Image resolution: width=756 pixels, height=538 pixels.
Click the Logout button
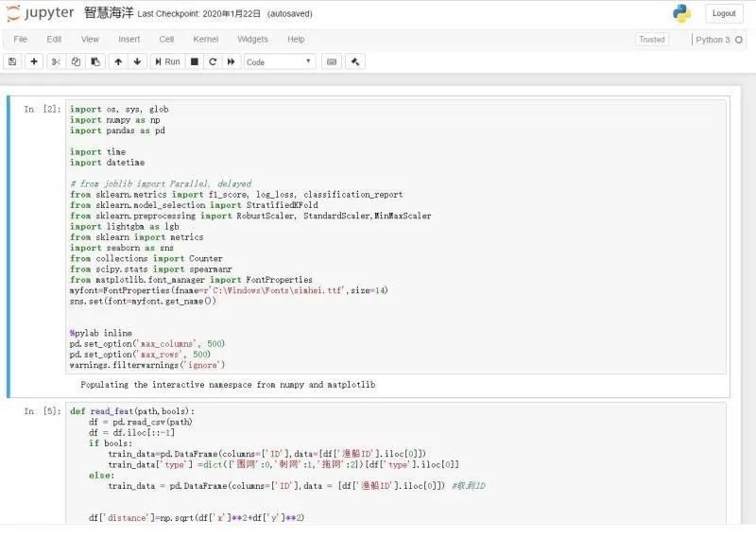click(x=724, y=13)
